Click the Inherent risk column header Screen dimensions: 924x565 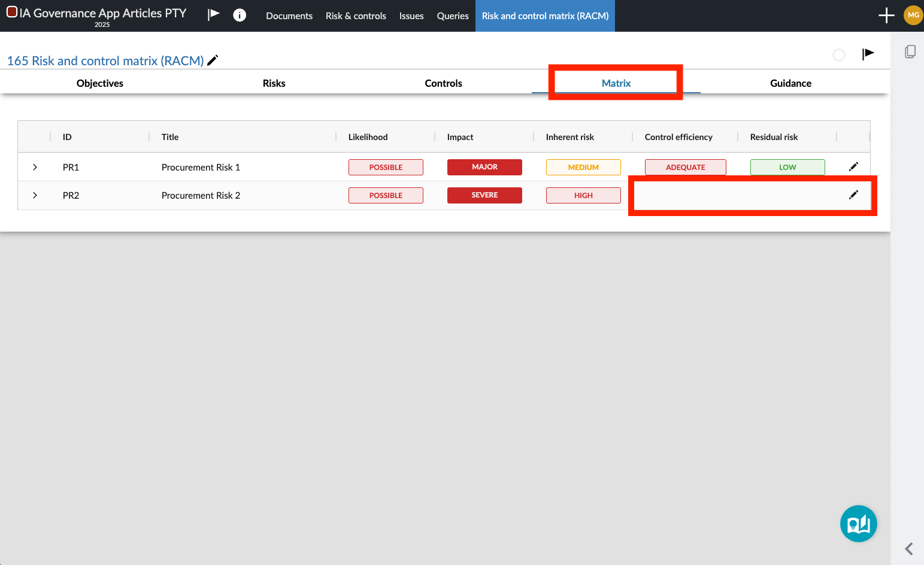(x=570, y=137)
